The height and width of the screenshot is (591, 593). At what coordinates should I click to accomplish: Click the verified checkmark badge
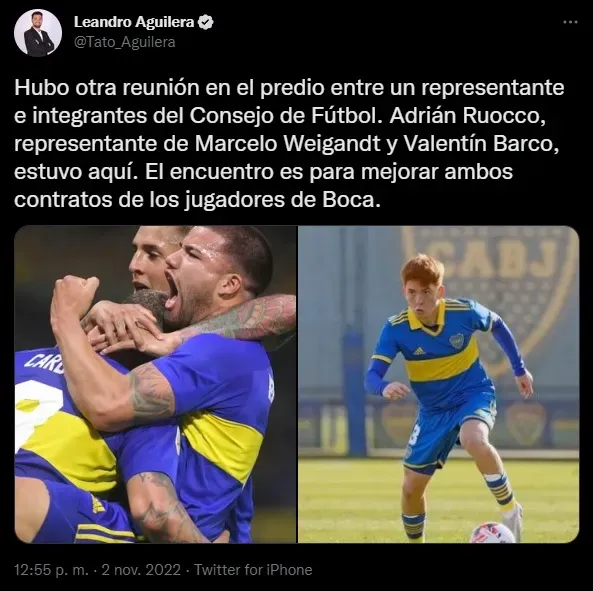pos(206,22)
